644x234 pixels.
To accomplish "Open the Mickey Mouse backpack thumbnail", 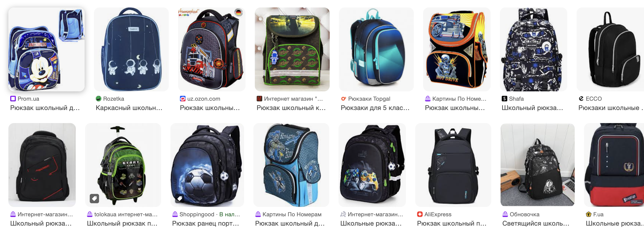I will (46, 49).
